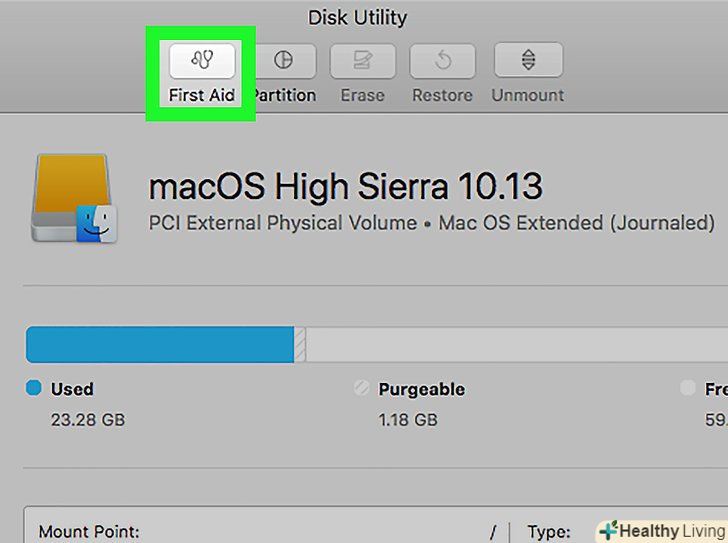
Task: Click the Partition pie chart icon
Action: click(283, 61)
